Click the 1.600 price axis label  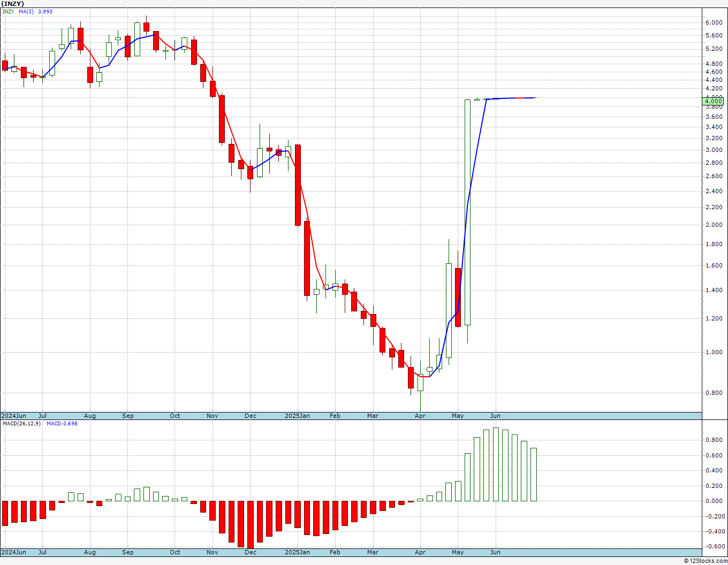coord(714,265)
